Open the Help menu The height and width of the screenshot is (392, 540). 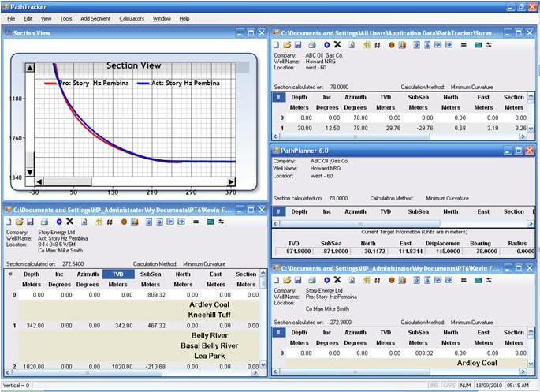click(x=184, y=19)
